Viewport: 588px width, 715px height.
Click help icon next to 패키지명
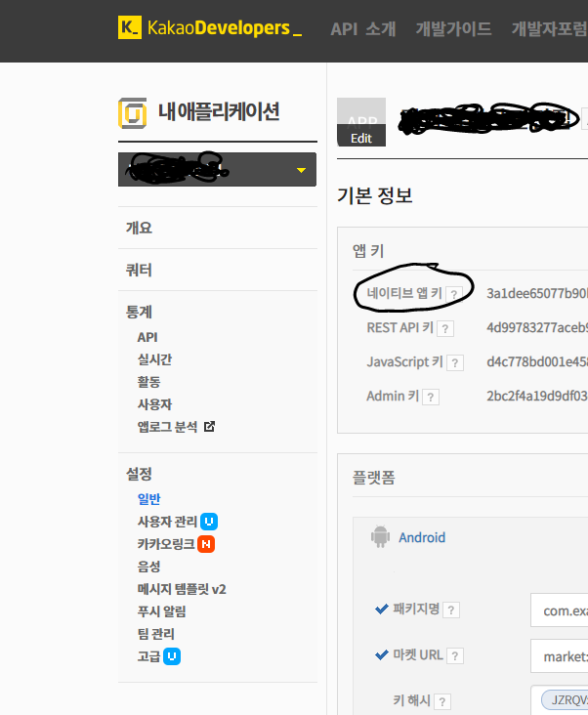(x=451, y=610)
